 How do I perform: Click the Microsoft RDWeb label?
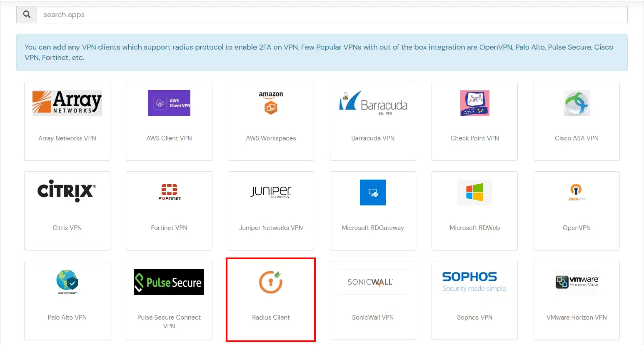474,228
